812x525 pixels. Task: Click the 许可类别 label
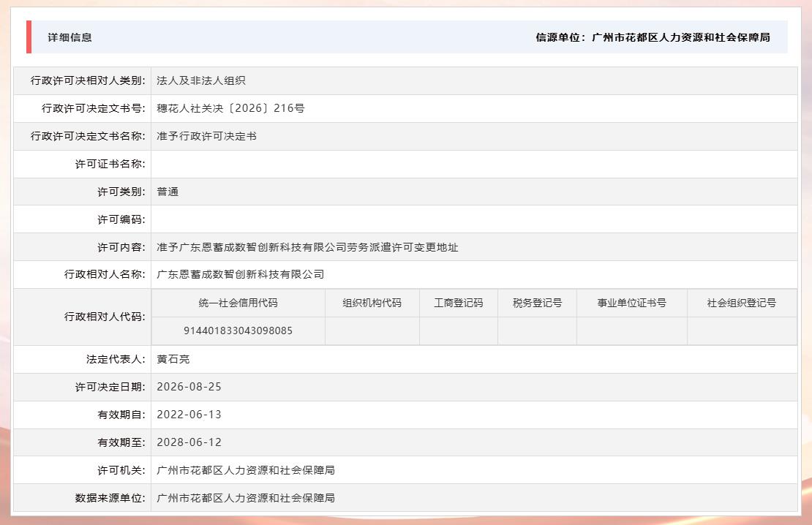(121, 192)
